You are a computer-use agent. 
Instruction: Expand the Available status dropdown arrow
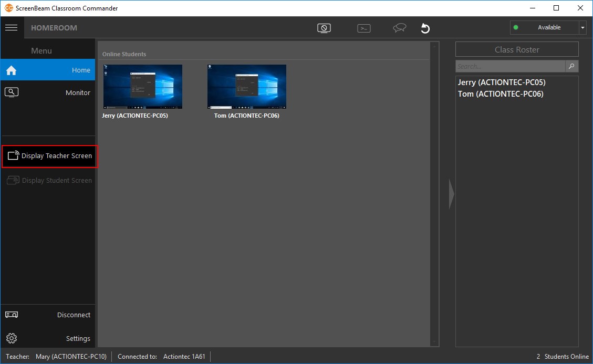[x=582, y=28]
